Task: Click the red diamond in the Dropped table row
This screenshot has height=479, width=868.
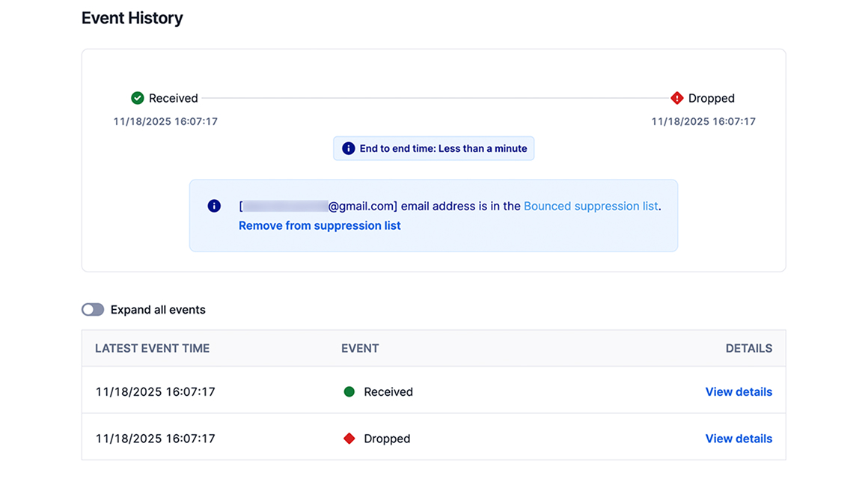Action: (349, 439)
